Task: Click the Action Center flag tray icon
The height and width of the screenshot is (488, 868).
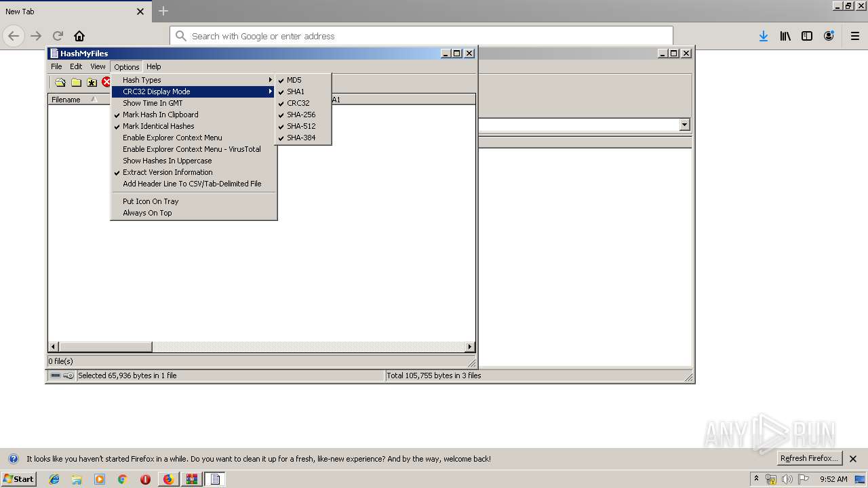Action: (x=804, y=479)
